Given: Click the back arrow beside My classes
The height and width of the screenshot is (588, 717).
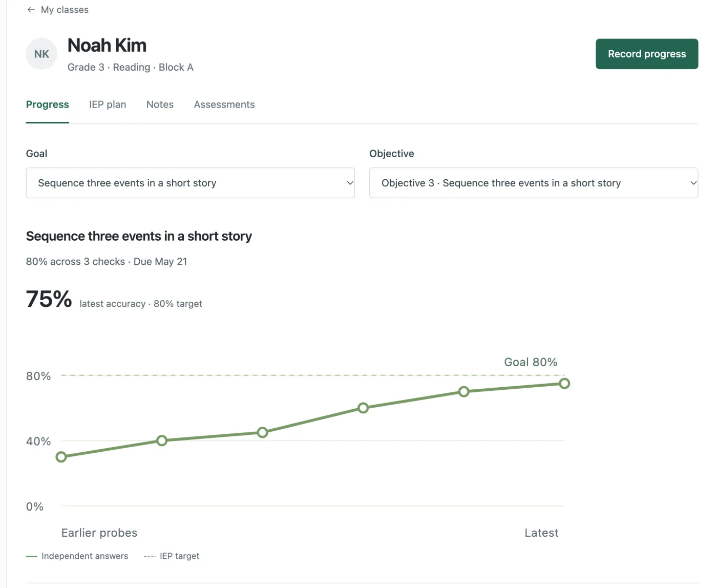Looking at the screenshot, I should click(31, 10).
